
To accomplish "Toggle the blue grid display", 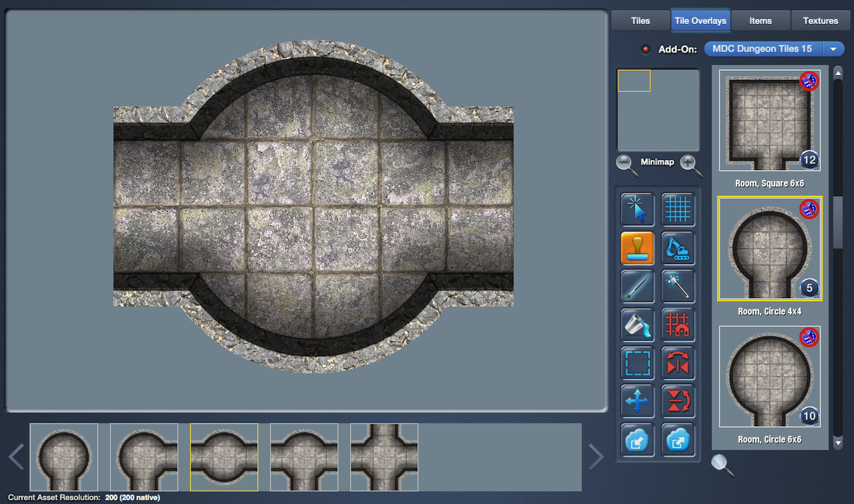I will (x=678, y=210).
